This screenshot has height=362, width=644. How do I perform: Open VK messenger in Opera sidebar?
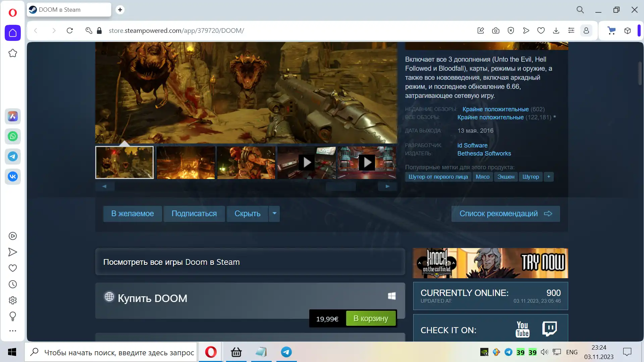point(13,177)
